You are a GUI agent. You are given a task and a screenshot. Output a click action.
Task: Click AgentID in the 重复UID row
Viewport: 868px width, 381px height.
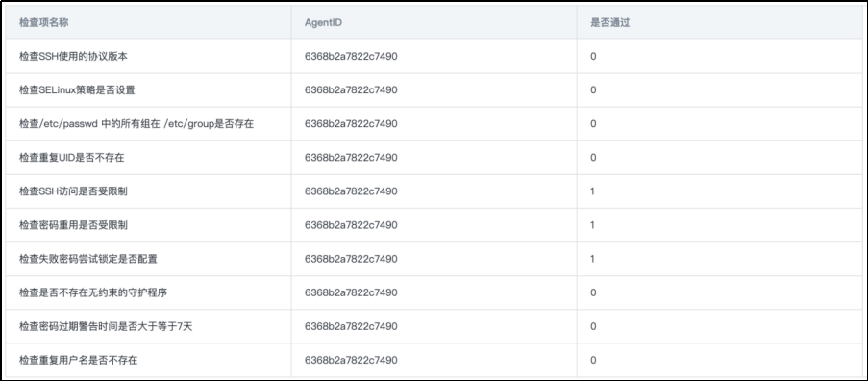pyautogui.click(x=351, y=158)
